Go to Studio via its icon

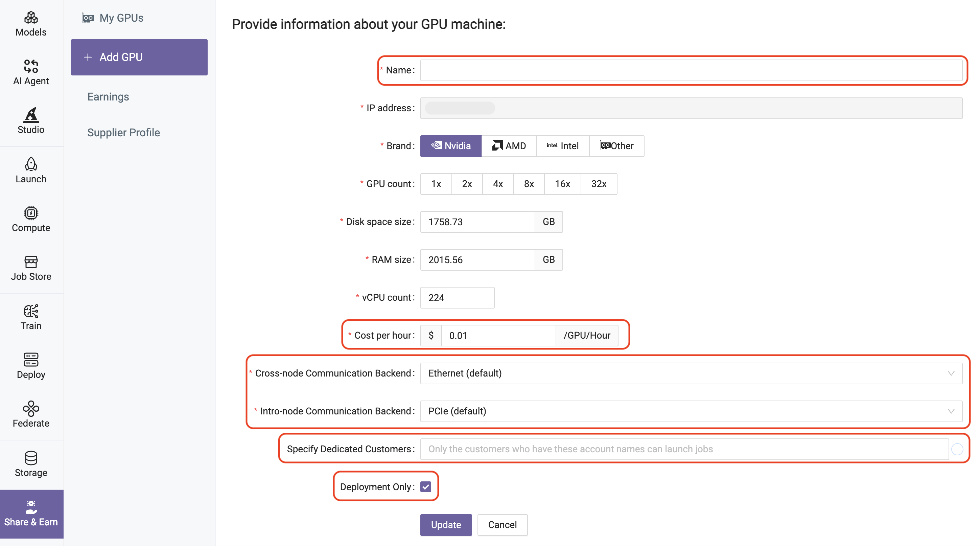tap(31, 115)
